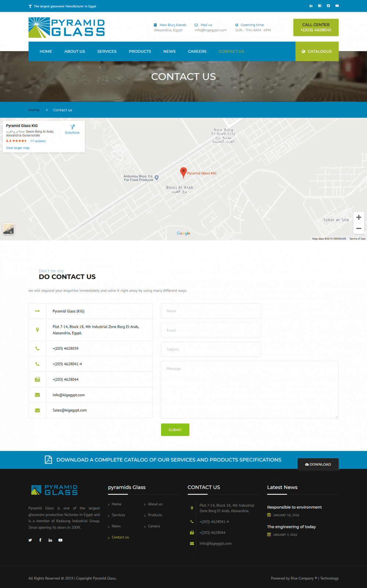This screenshot has height=588, width=367.
Task: Click the Rise Company link in the footer
Action: 302,578
